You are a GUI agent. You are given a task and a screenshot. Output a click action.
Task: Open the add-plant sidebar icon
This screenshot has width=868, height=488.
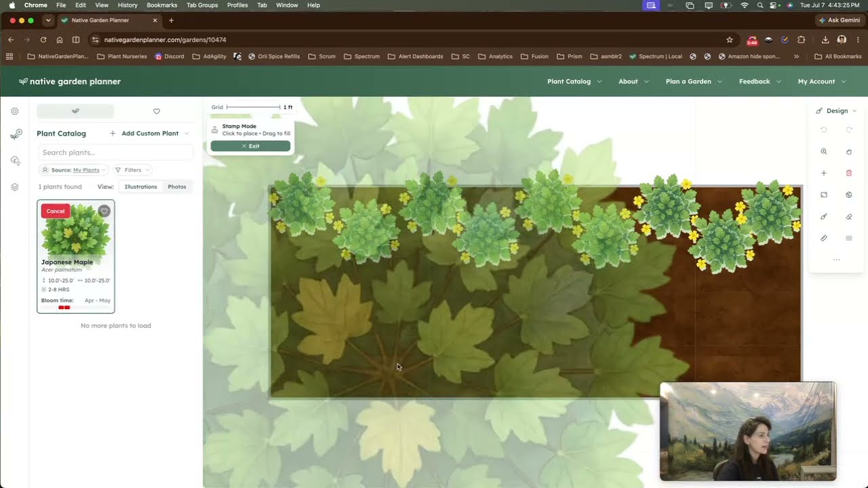(x=16, y=135)
